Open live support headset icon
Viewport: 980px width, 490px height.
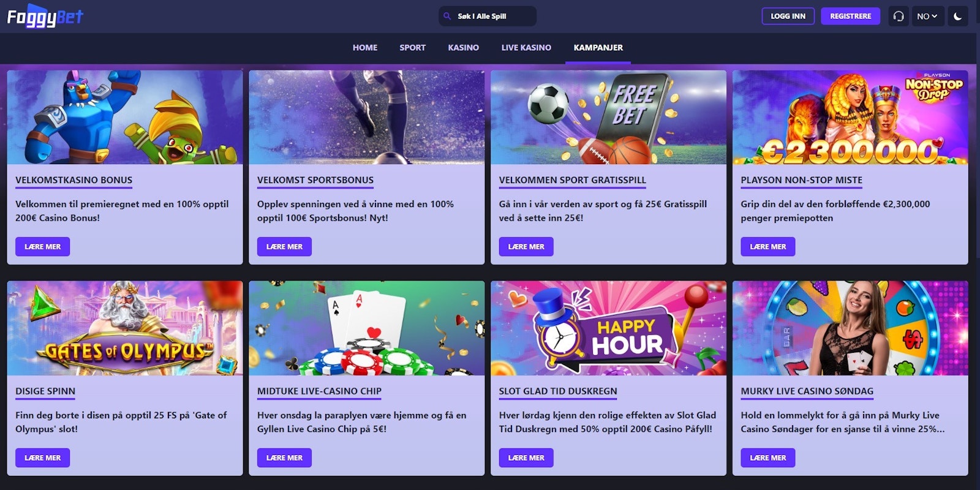pos(899,17)
